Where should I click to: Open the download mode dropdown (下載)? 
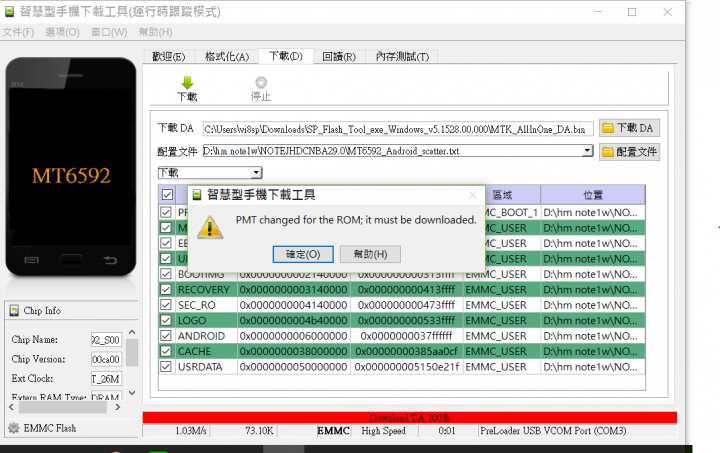coord(256,173)
